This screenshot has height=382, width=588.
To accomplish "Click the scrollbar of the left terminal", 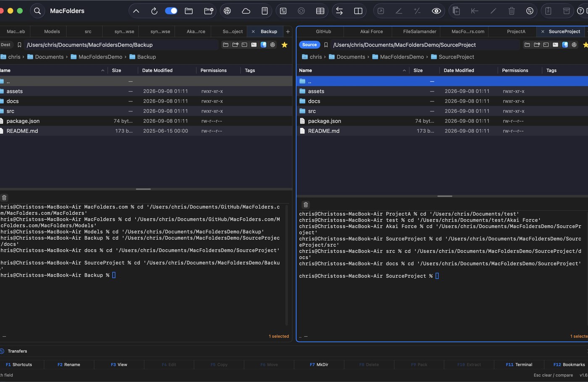I will (287, 265).
